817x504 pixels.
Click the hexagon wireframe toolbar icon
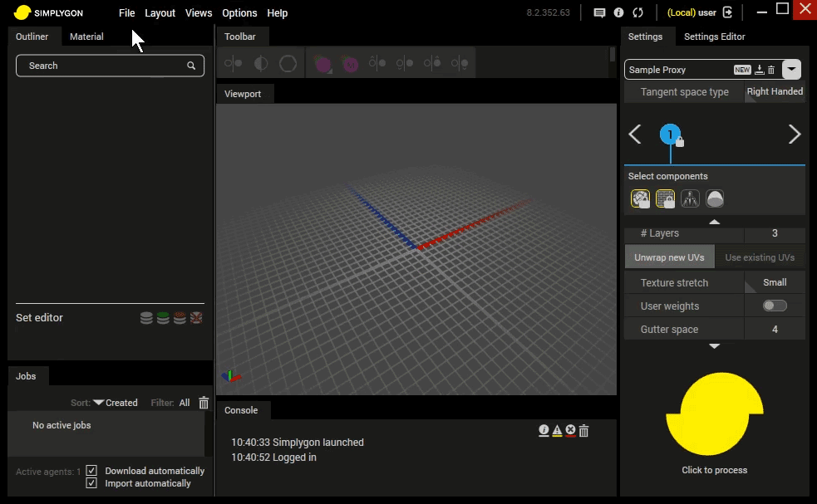(288, 64)
